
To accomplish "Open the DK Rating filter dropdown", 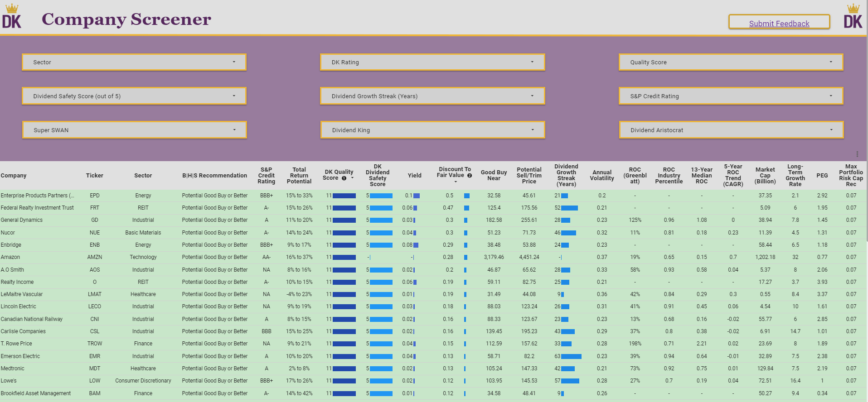I will (432, 62).
